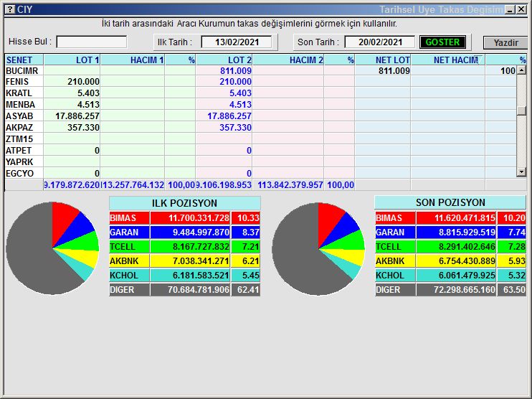Click BUCIMR NET LOT value 811.009
Image resolution: width=532 pixels, height=399 pixels.
pos(394,70)
